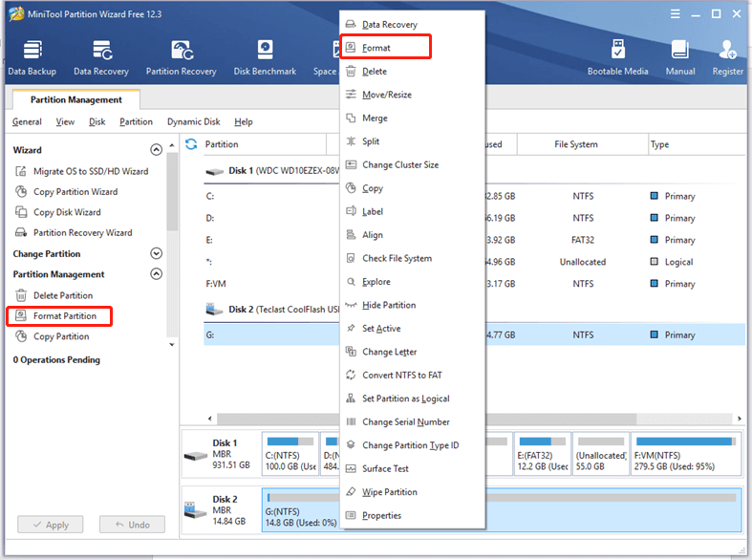
Task: Collapse the Wizard section
Action: click(157, 150)
